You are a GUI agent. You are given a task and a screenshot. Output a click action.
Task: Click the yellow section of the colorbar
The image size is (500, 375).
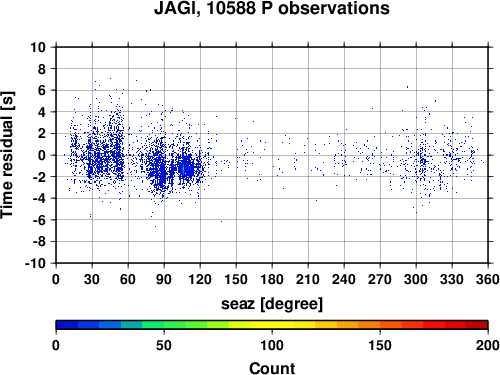(x=272, y=325)
